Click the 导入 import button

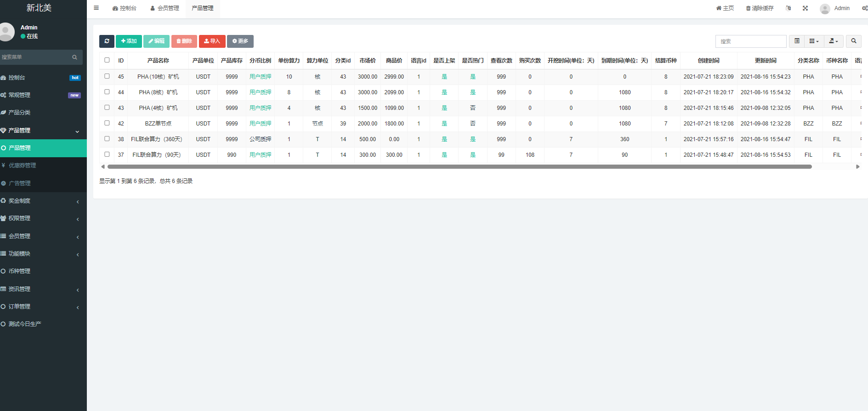click(x=212, y=41)
